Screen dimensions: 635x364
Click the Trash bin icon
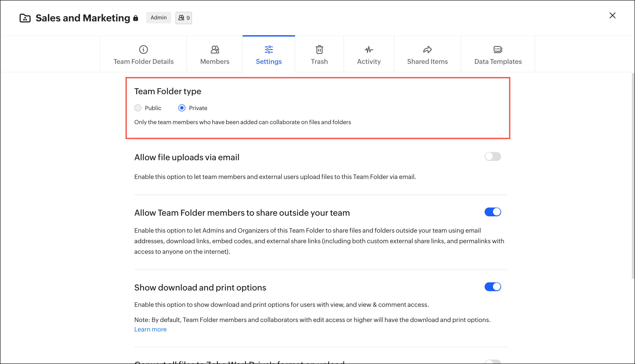tap(319, 50)
